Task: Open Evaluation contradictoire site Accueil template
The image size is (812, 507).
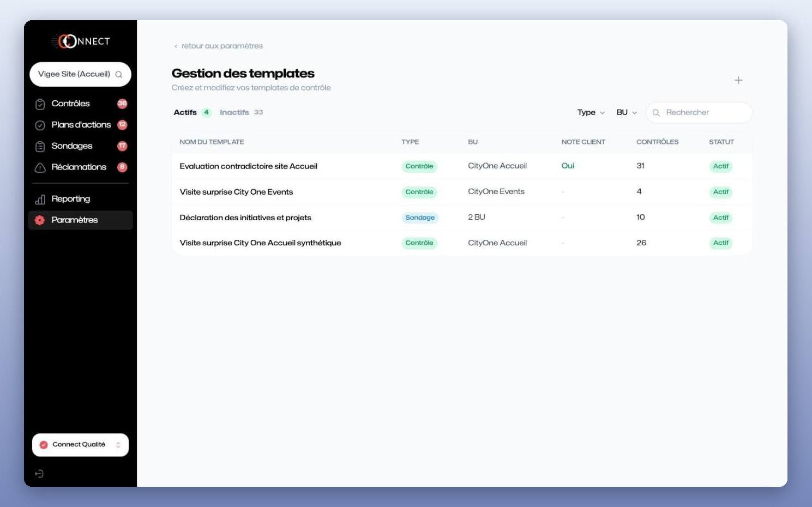Action: pos(248,166)
